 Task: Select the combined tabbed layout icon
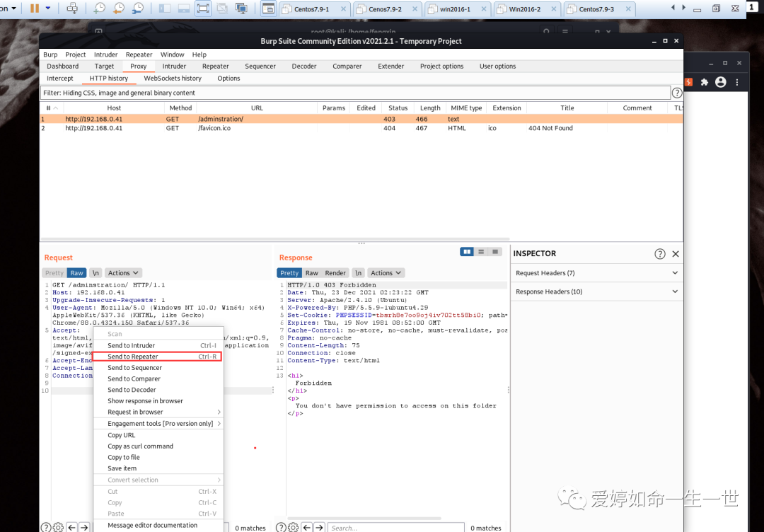[x=495, y=252]
